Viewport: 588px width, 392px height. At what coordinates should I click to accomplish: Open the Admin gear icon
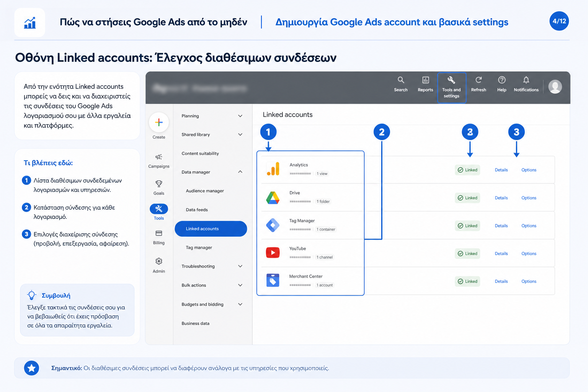[159, 261]
